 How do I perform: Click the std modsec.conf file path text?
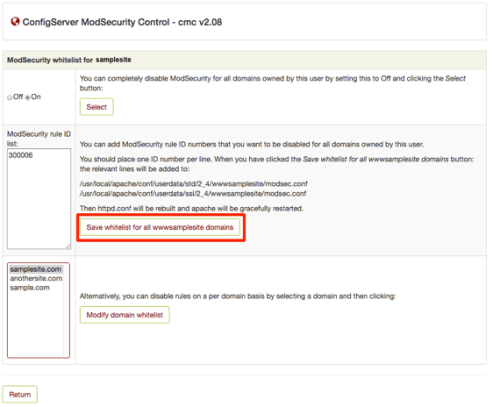(194, 184)
